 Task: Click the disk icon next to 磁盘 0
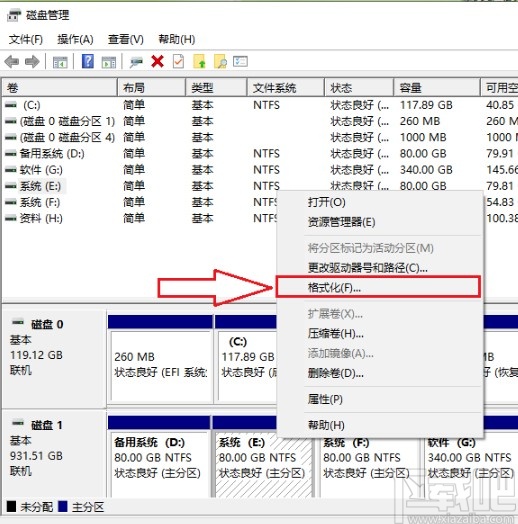tap(18, 322)
